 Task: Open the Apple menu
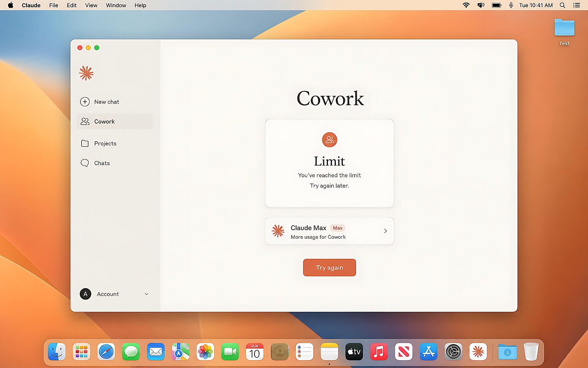[x=11, y=5]
